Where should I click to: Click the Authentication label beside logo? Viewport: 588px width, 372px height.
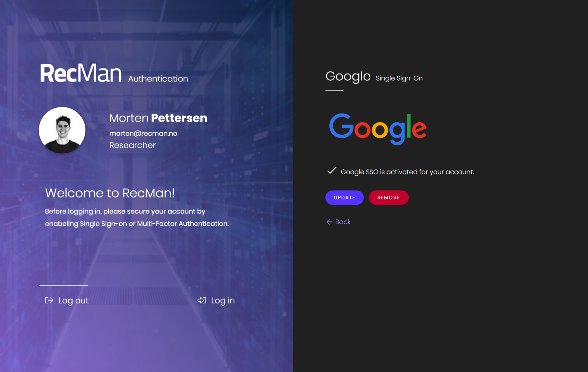coord(158,79)
